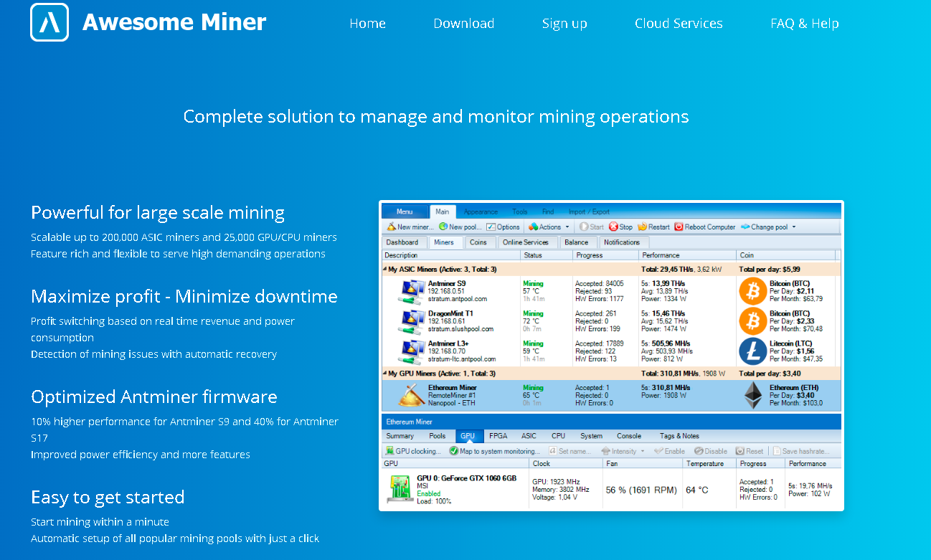Click the Description column header
931x560 pixels.
(x=451, y=255)
